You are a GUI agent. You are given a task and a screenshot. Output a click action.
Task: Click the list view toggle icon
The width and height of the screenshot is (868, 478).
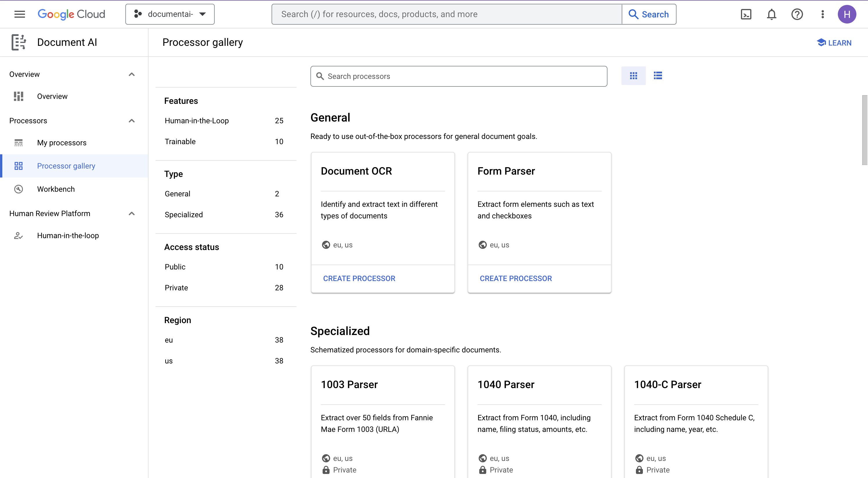point(657,75)
